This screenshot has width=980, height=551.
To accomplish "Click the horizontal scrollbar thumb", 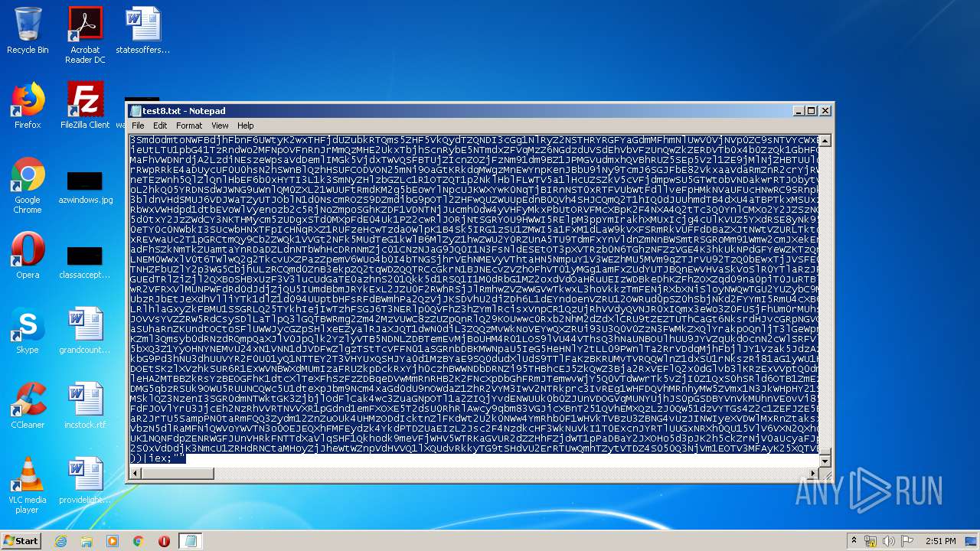I will (178, 473).
